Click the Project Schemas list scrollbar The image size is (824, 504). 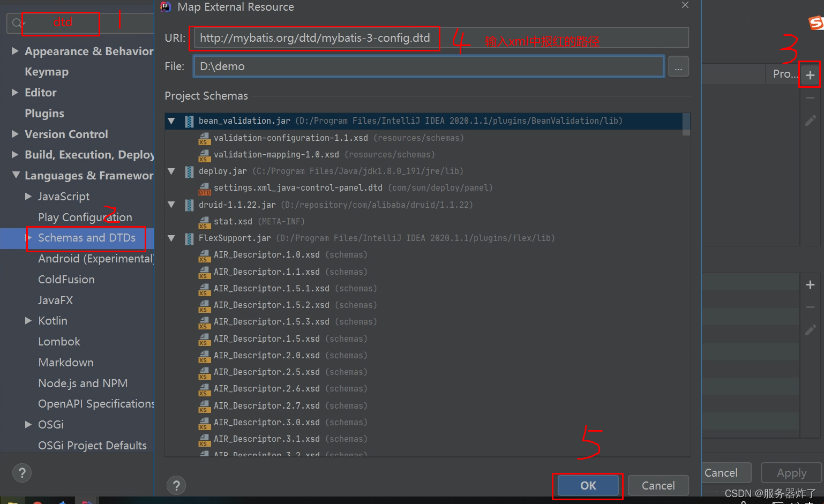[x=686, y=124]
